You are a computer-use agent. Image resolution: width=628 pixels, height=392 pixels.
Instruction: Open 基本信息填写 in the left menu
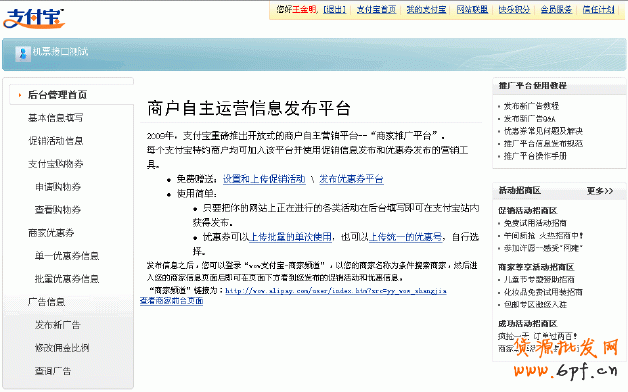click(x=56, y=118)
